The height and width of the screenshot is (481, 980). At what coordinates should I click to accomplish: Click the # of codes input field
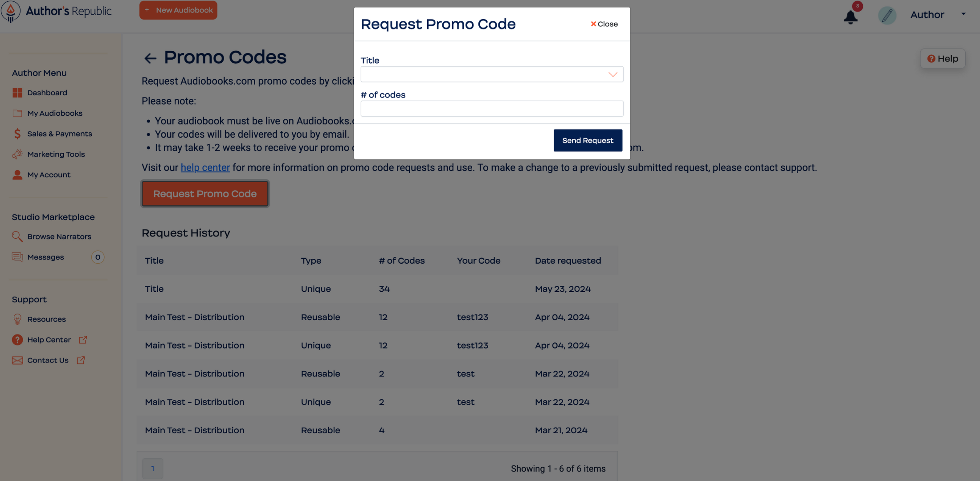(492, 109)
